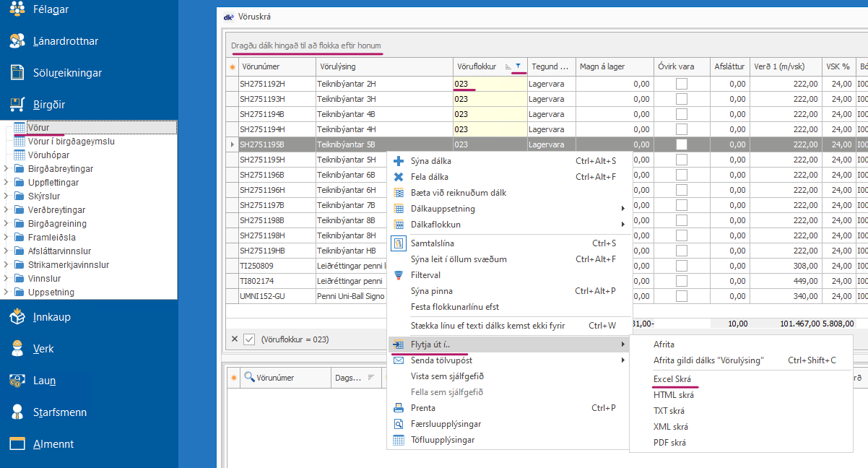The height and width of the screenshot is (468, 868).
Task: Select Vörur í birgðageymslu in tree
Action: (71, 142)
